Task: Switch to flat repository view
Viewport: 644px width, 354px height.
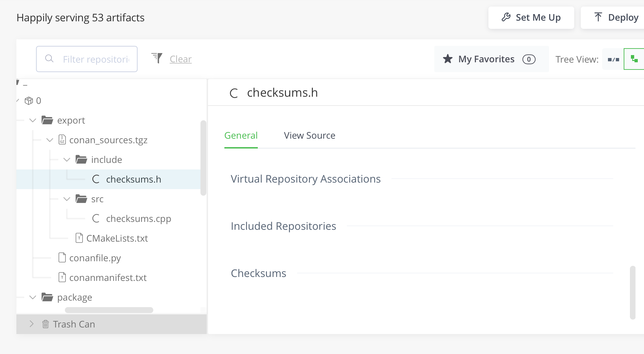Action: (613, 59)
